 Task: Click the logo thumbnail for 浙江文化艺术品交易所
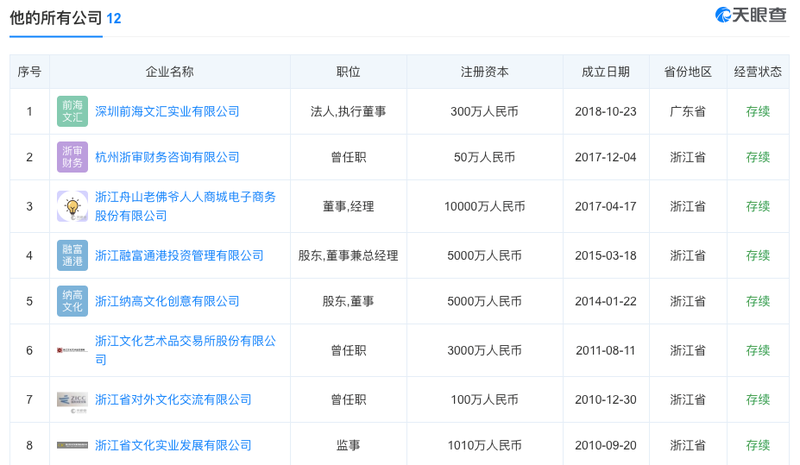(x=72, y=350)
